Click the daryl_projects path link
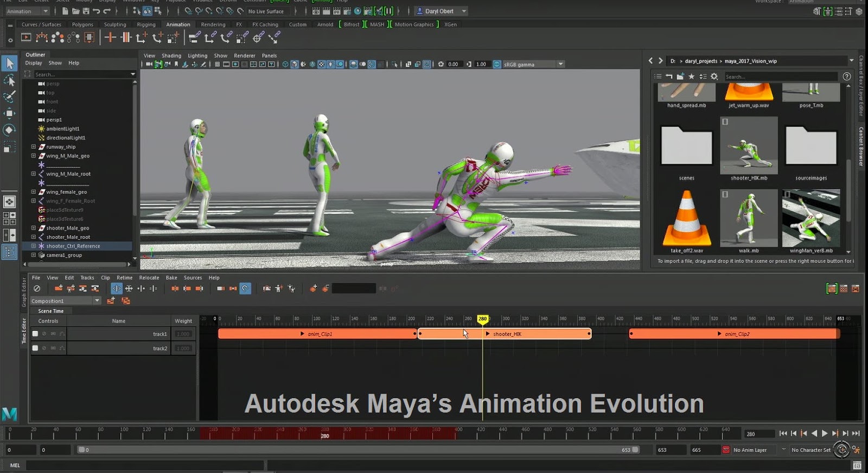Viewport: 868px width, 473px height. click(x=701, y=61)
